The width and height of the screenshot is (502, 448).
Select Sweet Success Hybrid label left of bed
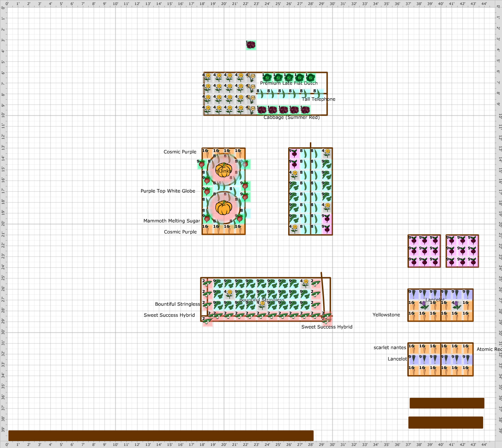[x=169, y=315]
